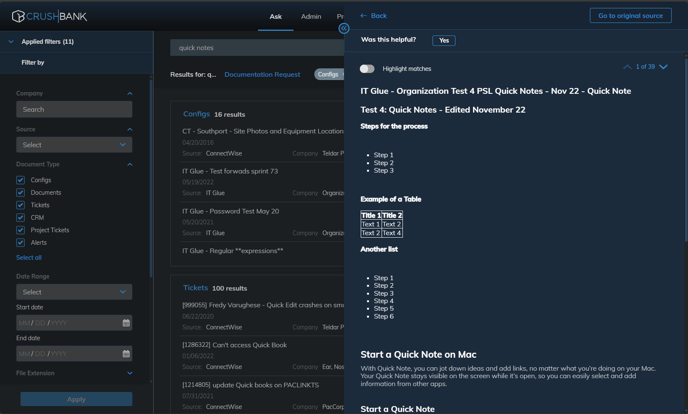The height and width of the screenshot is (414, 688).
Task: Open the Configs results heading
Action: pos(196,114)
